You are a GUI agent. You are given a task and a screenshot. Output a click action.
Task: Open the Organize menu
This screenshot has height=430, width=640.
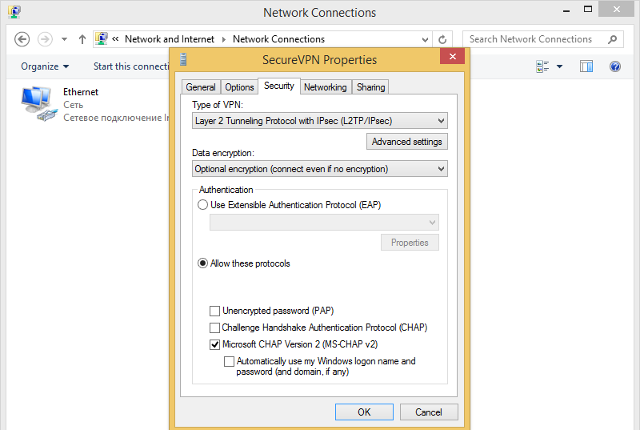45,66
